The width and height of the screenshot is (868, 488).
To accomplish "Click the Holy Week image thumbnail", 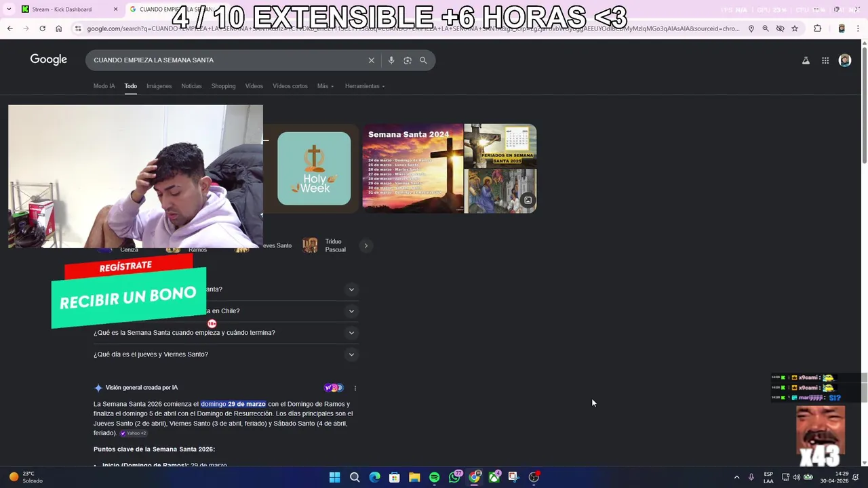I will [314, 169].
